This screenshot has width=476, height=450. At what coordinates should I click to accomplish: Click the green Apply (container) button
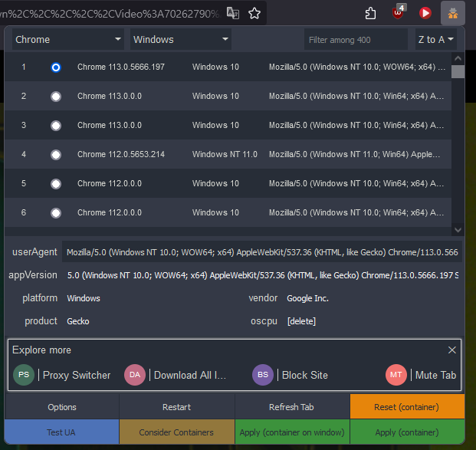(407, 432)
